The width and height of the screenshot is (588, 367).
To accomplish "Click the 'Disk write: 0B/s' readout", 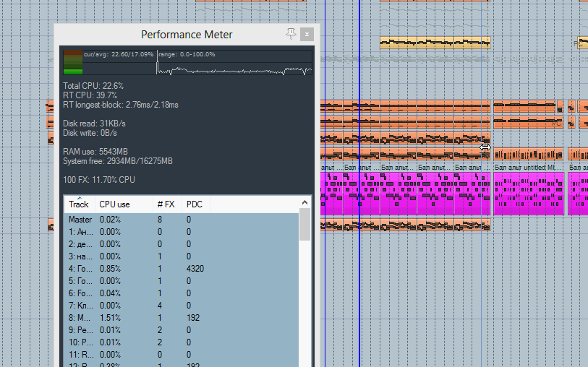I will [90, 133].
